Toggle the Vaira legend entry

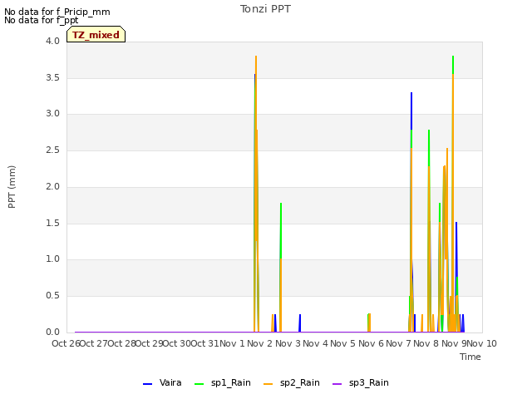click(162, 383)
